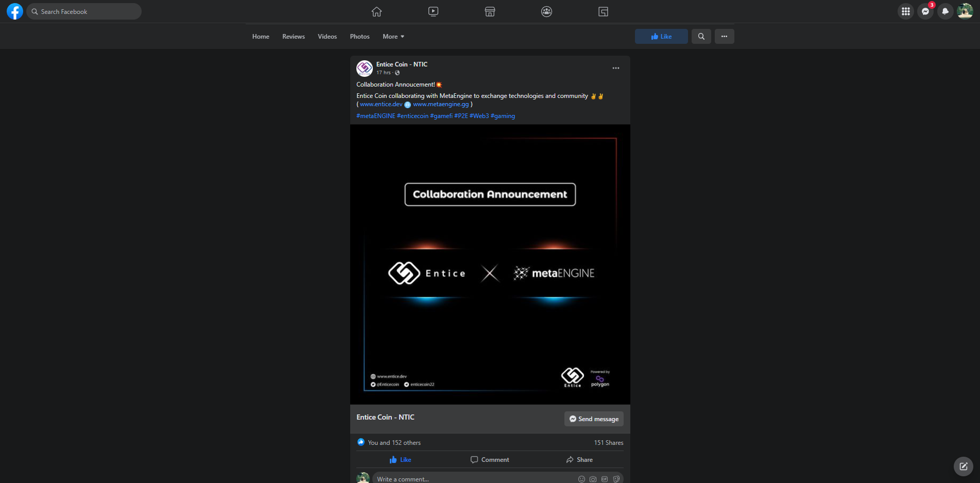
Task: Switch to the Photos tab
Action: coord(359,37)
